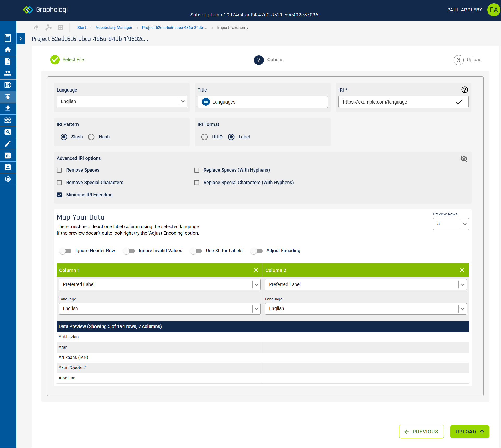Open the PA user avatar menu
The width and height of the screenshot is (501, 448).
coord(493,10)
